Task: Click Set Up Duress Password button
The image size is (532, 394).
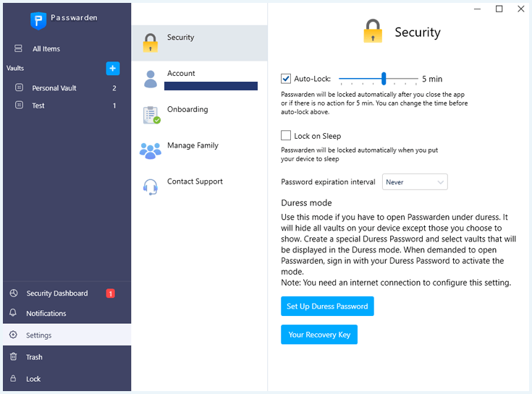Action: tap(327, 307)
